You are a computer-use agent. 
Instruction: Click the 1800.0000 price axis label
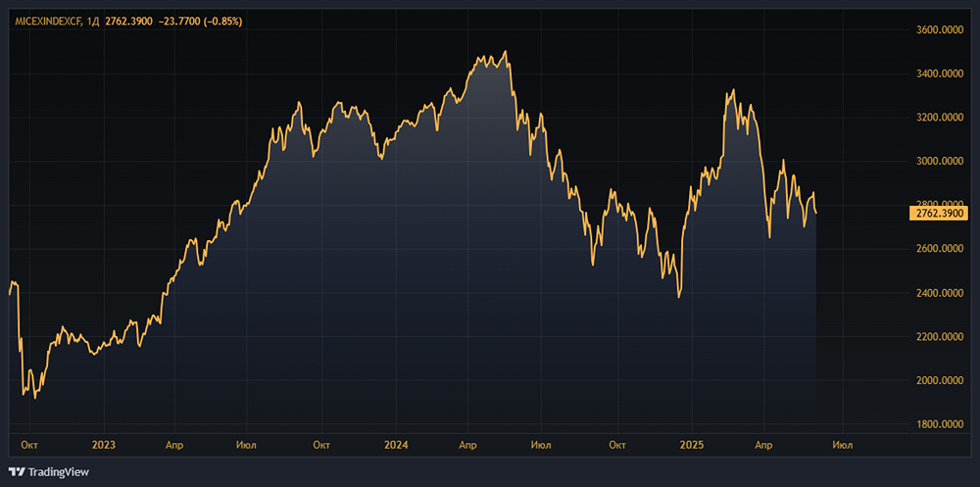pyautogui.click(x=941, y=424)
